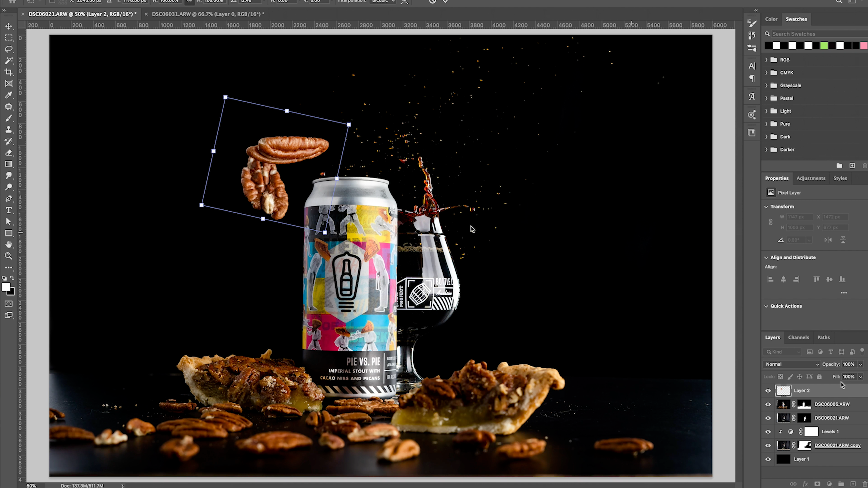
Task: Select the Brush tool
Action: pos(9,118)
